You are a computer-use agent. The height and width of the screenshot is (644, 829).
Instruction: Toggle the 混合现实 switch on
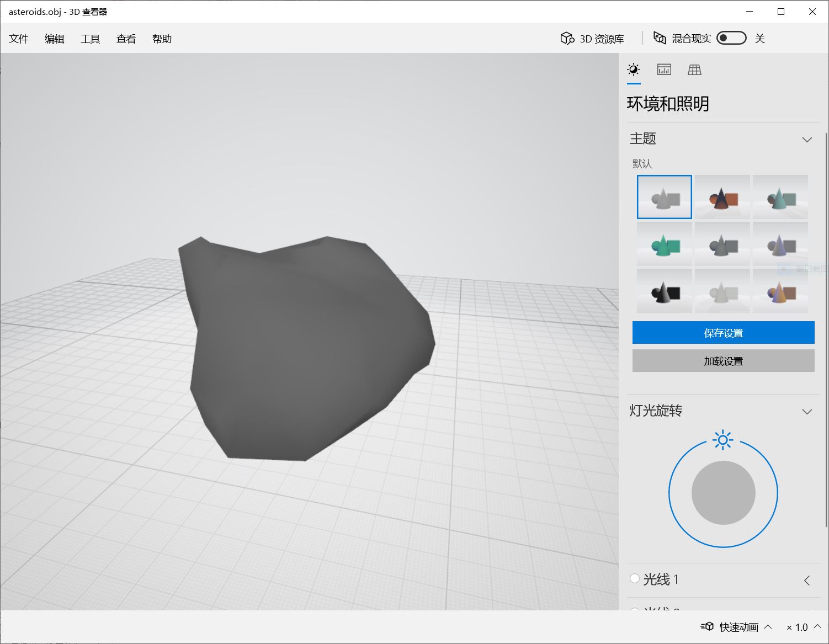tap(731, 38)
